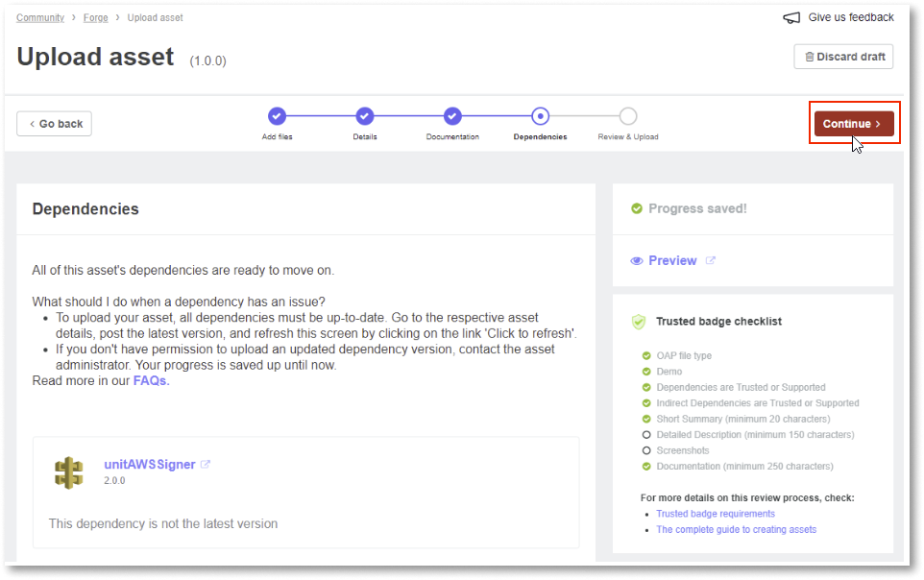Click empty circle beside Detailed Description

point(646,435)
